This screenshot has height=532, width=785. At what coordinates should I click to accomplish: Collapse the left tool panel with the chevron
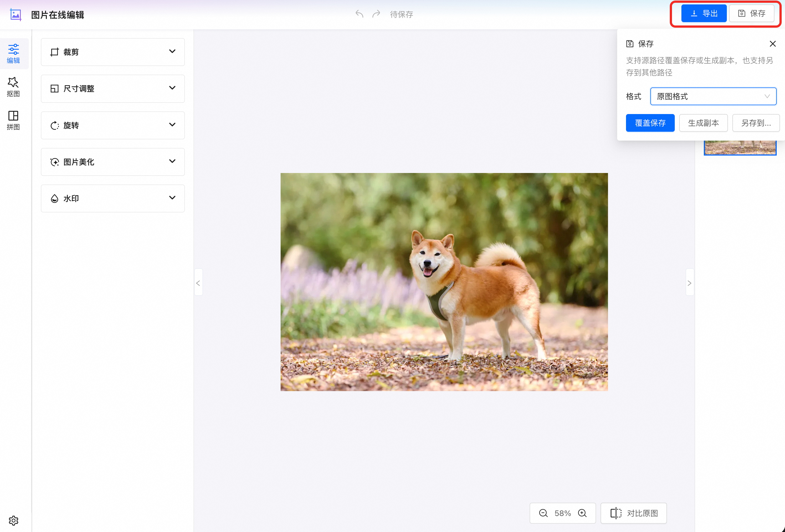click(x=198, y=282)
